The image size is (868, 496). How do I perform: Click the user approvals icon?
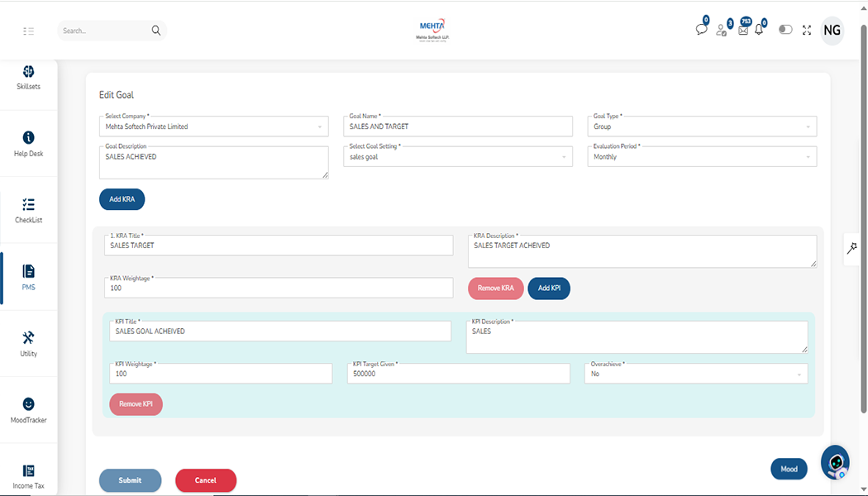click(722, 31)
